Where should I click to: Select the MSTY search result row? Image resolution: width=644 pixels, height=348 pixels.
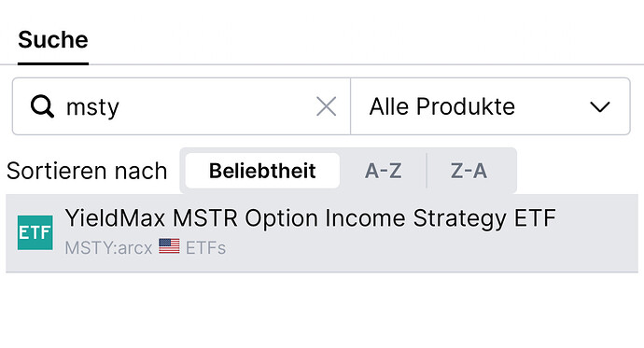[x=322, y=233]
